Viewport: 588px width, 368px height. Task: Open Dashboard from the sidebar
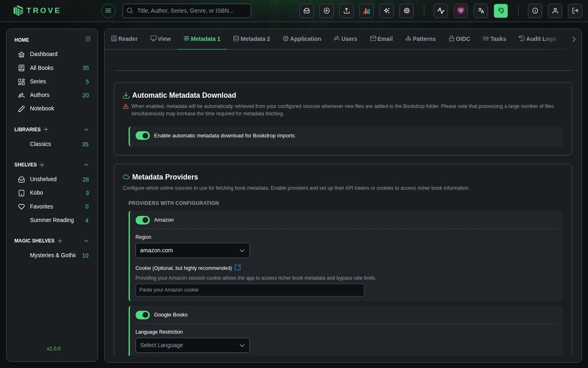52,54
